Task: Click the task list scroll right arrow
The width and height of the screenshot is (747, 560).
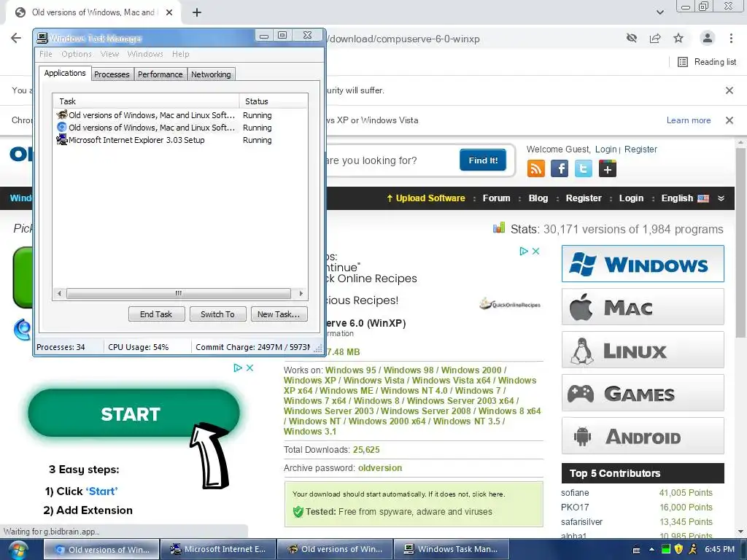Action: [x=301, y=293]
